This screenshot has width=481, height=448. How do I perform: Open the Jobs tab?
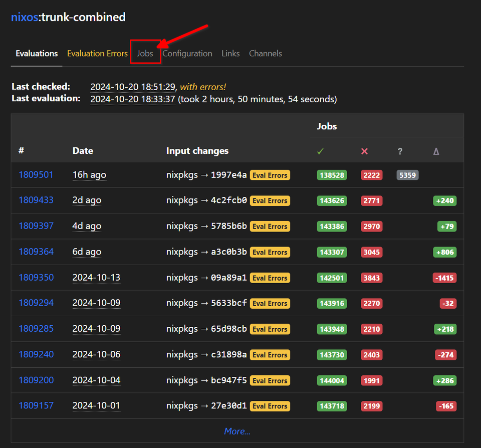[145, 54]
